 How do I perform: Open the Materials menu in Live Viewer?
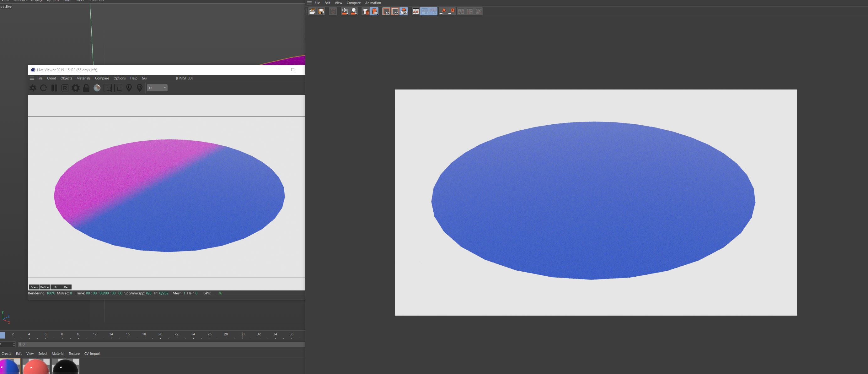tap(83, 78)
